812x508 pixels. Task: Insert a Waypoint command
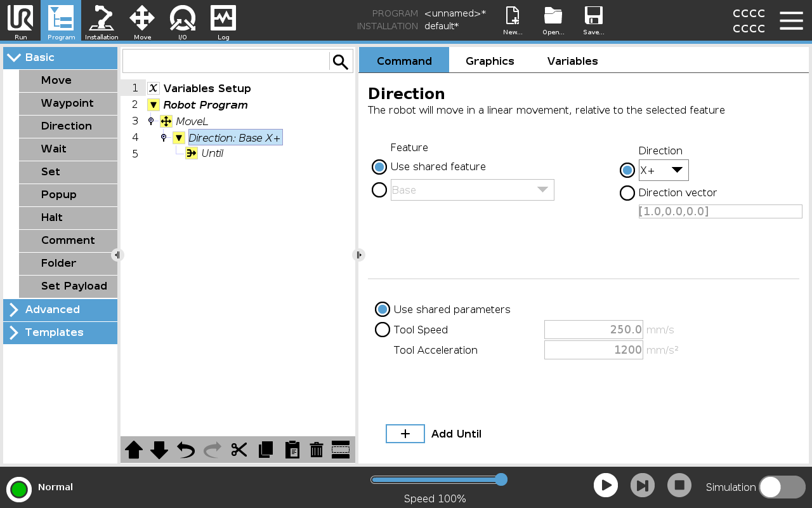point(67,104)
